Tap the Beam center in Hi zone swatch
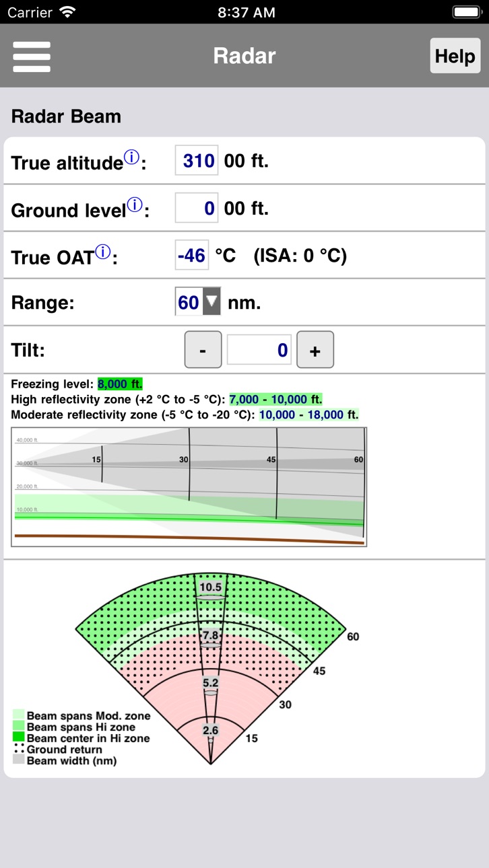 [19, 737]
